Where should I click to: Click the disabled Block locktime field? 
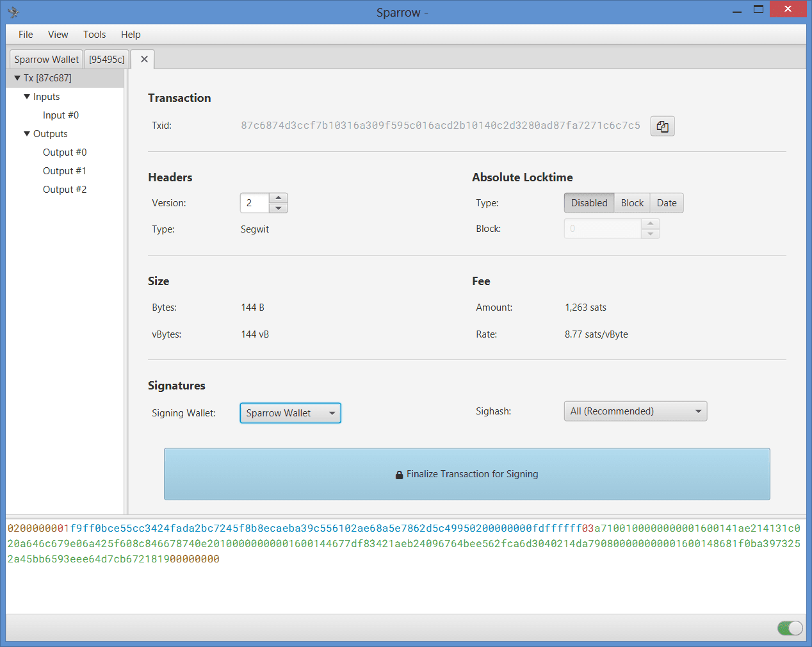tap(603, 229)
